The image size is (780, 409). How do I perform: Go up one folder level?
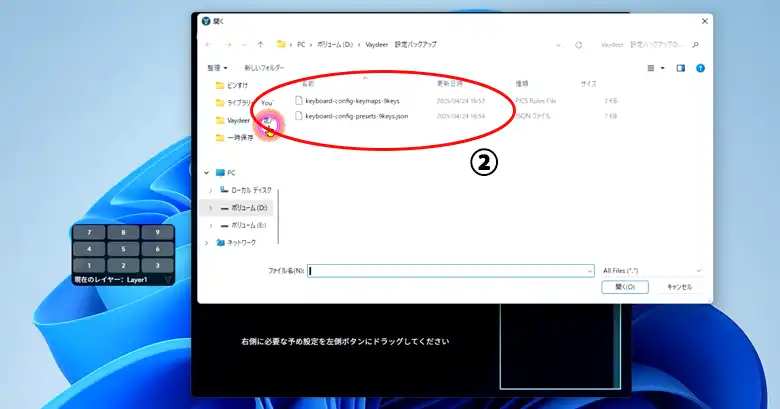coord(260,45)
